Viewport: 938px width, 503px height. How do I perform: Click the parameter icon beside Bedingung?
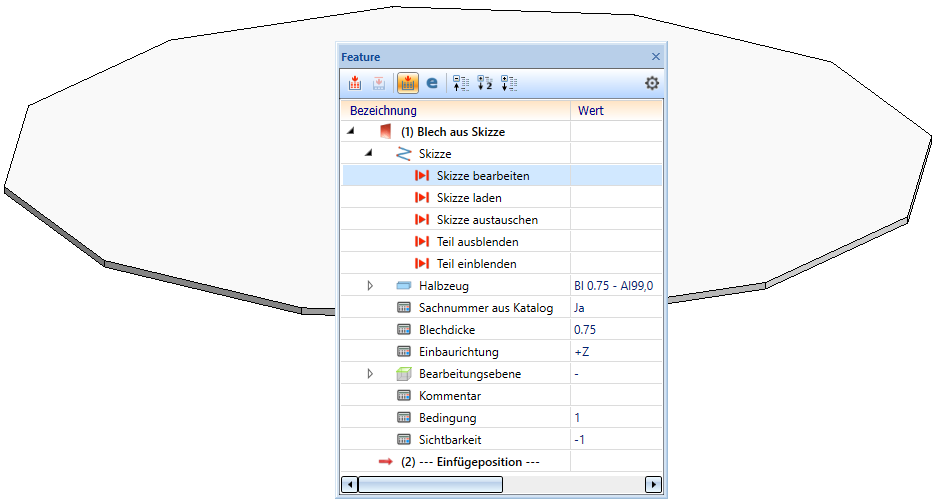point(404,417)
